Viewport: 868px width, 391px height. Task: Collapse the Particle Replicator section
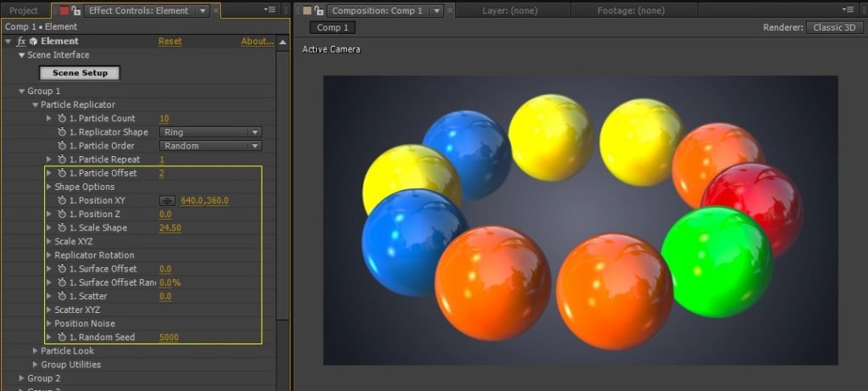click(x=36, y=104)
